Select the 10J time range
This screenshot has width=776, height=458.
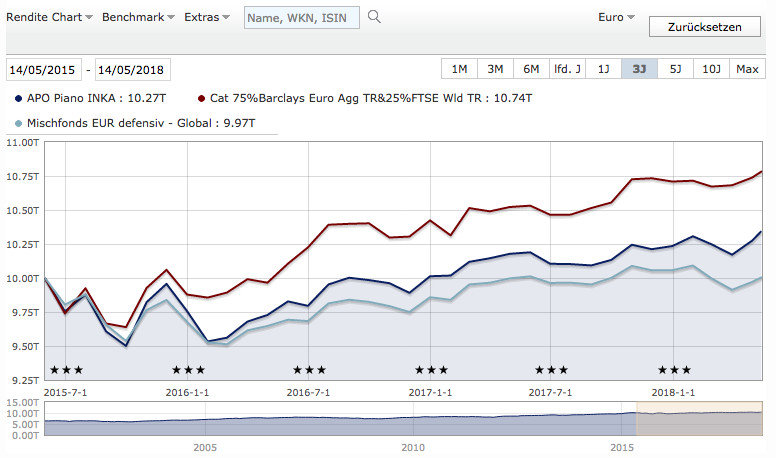712,69
